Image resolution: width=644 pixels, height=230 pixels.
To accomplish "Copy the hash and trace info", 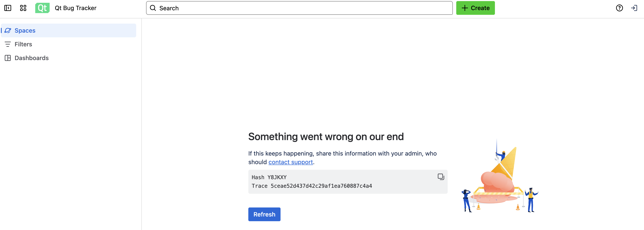I will click(441, 177).
